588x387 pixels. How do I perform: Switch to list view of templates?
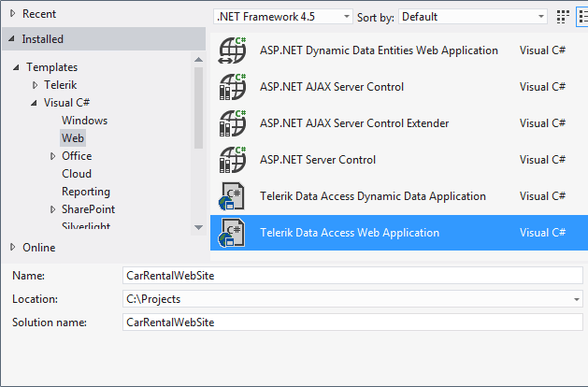pyautogui.click(x=582, y=17)
